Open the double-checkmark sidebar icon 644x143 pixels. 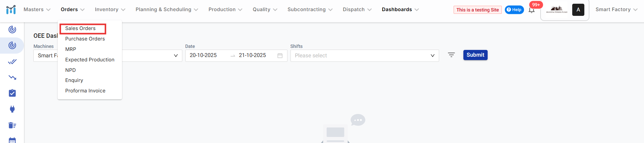[12, 62]
